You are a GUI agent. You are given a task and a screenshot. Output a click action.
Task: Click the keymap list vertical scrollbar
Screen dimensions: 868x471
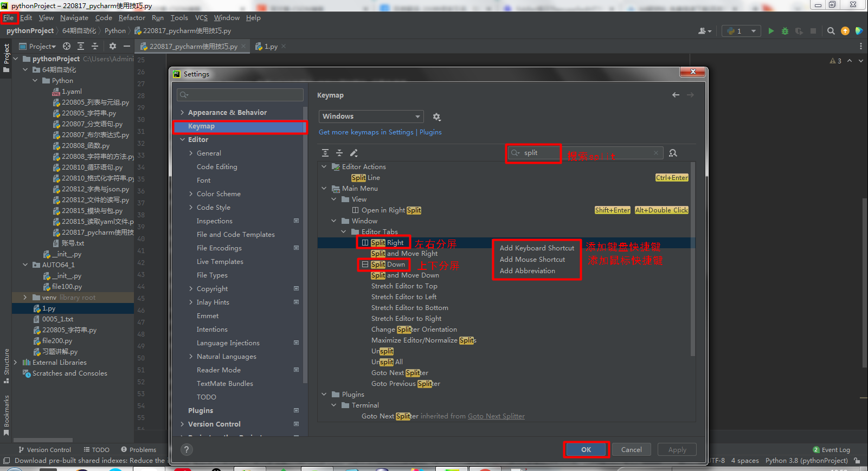coord(692,260)
